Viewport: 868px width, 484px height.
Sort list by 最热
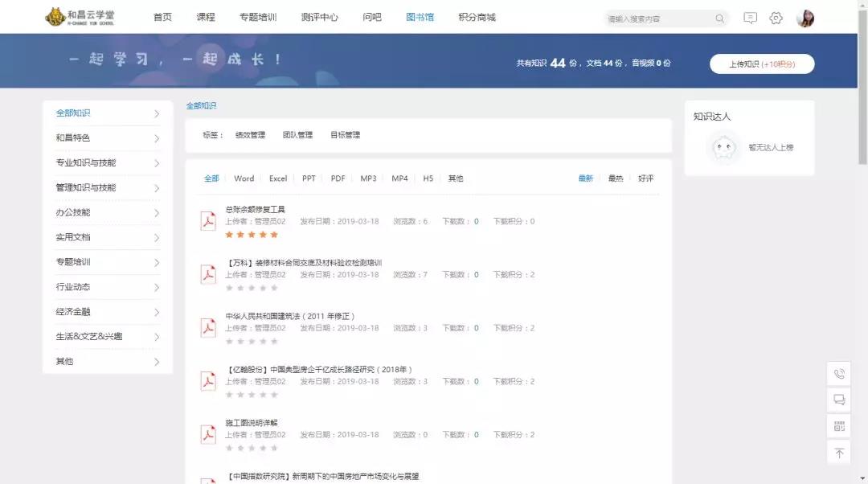click(x=616, y=178)
